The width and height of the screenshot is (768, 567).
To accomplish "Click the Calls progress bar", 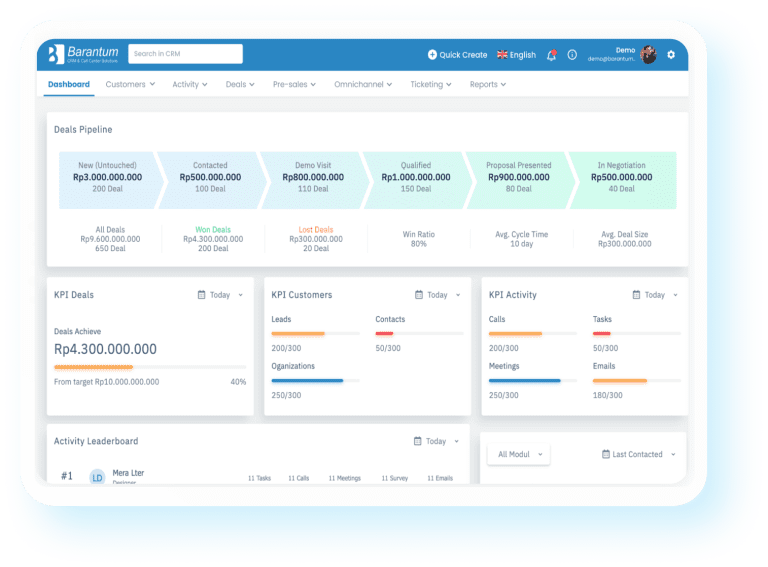I will point(533,333).
